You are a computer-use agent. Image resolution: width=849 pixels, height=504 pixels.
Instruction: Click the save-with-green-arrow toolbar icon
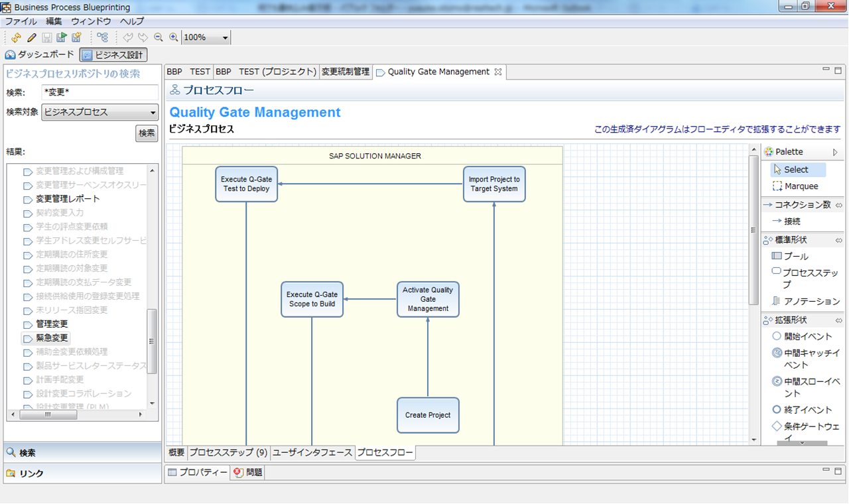(62, 38)
